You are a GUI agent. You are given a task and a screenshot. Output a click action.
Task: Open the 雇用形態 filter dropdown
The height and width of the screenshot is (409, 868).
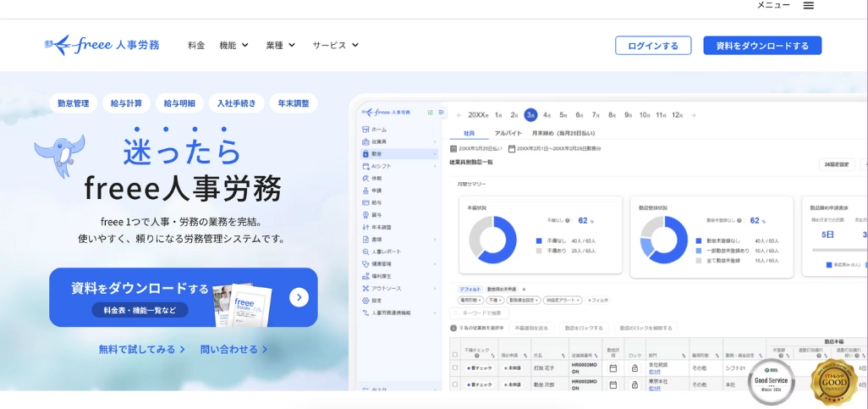click(470, 300)
